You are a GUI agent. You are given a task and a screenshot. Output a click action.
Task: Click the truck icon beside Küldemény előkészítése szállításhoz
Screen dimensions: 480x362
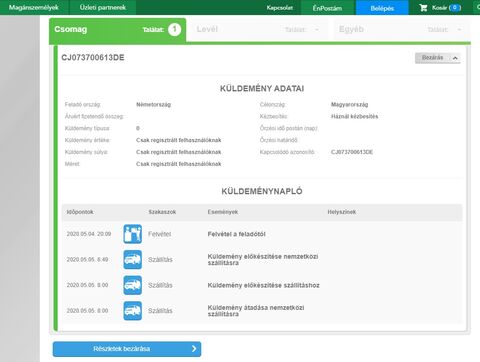[x=132, y=285]
